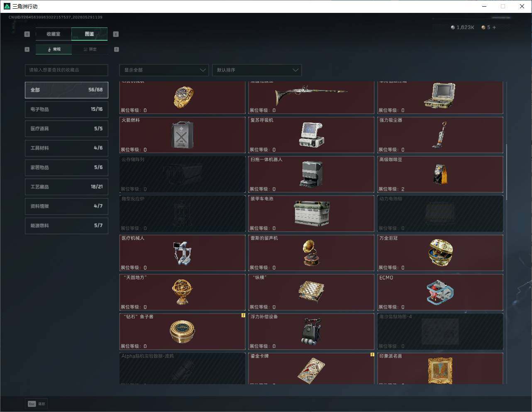Image resolution: width=532 pixels, height=412 pixels.
Task: Select the 万金泪冠 golden egg icon
Action: click(x=440, y=252)
